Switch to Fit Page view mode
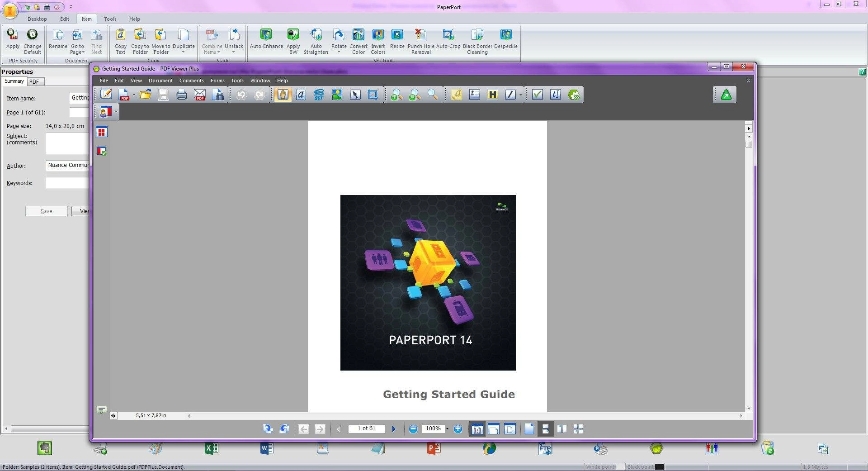This screenshot has width=868, height=471. tap(509, 429)
